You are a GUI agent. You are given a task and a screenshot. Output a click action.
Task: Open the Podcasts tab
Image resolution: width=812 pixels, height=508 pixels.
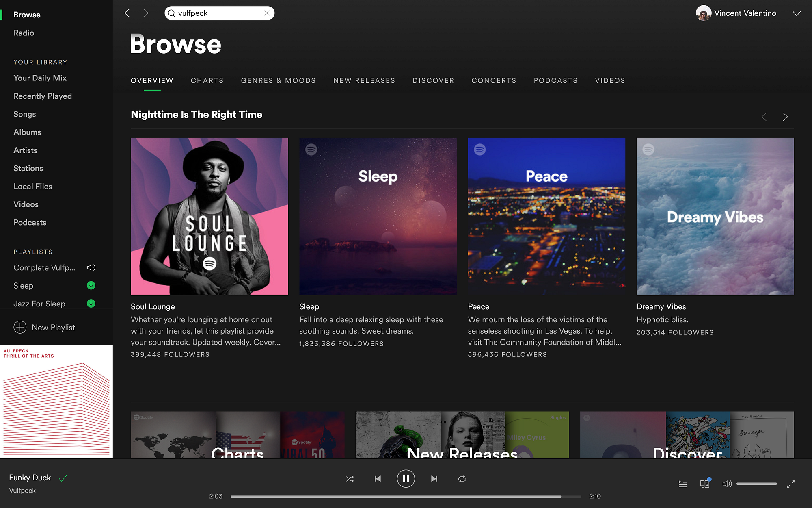[x=555, y=80]
